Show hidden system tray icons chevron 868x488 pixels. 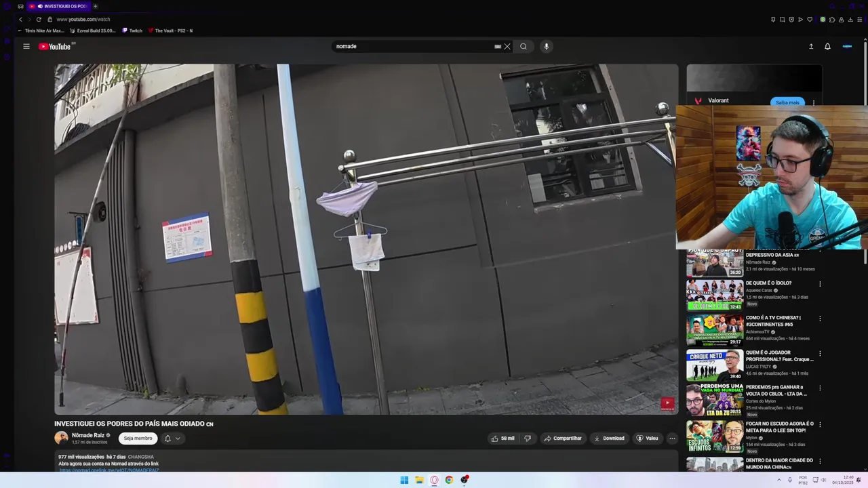coord(778,480)
